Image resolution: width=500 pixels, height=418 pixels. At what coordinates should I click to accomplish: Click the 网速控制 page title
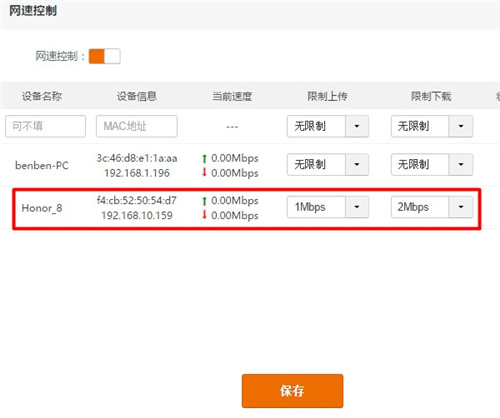33,11
